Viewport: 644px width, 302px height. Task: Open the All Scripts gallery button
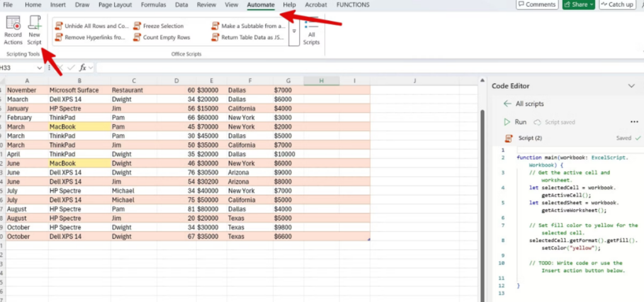click(x=312, y=32)
